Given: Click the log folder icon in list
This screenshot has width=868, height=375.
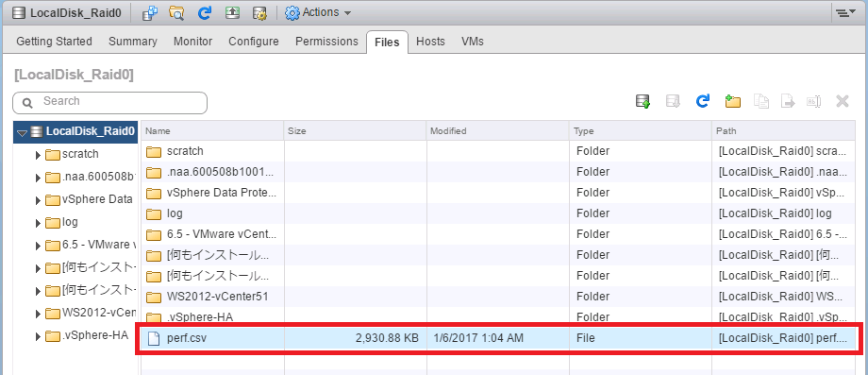Looking at the screenshot, I should coord(154,213).
